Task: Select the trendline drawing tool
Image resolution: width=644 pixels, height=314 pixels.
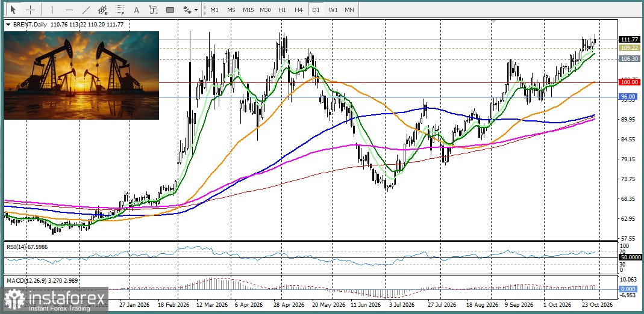Action: (x=86, y=10)
